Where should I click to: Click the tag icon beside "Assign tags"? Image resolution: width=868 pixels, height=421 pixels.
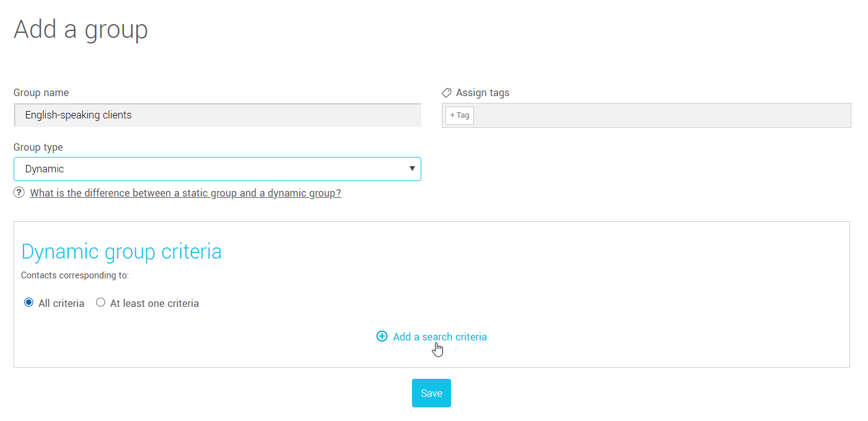click(x=447, y=92)
